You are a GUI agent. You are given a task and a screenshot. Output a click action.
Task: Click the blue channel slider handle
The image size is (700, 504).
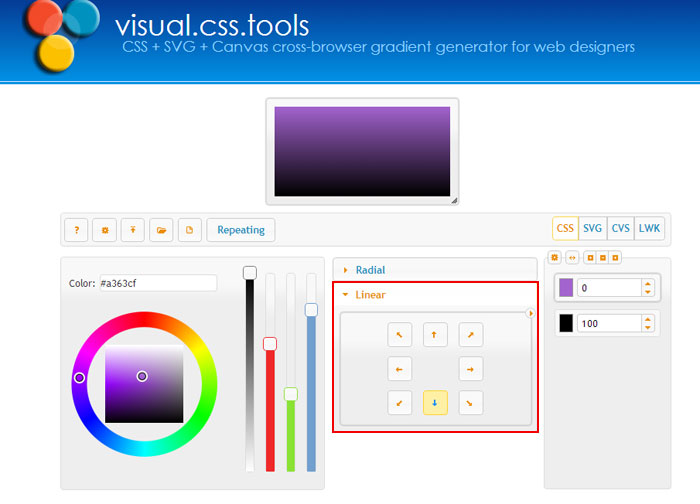pyautogui.click(x=311, y=310)
